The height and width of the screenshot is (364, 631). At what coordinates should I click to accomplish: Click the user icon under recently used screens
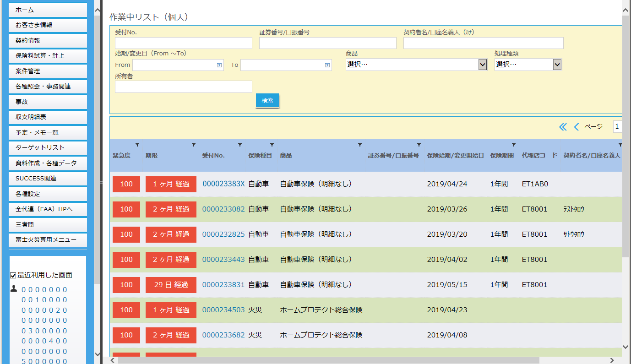tap(14, 289)
